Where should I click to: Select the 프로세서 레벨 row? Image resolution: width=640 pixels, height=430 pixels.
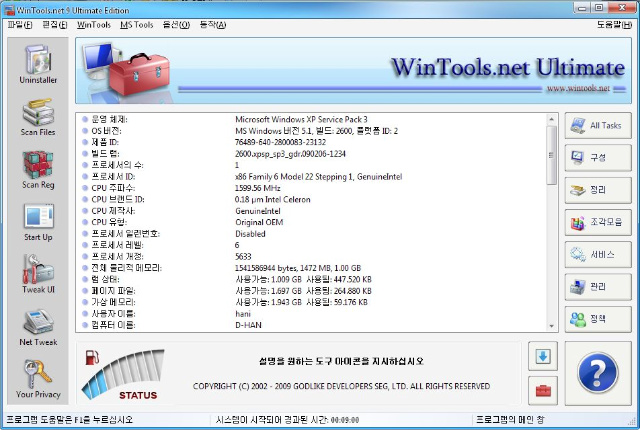[313, 245]
